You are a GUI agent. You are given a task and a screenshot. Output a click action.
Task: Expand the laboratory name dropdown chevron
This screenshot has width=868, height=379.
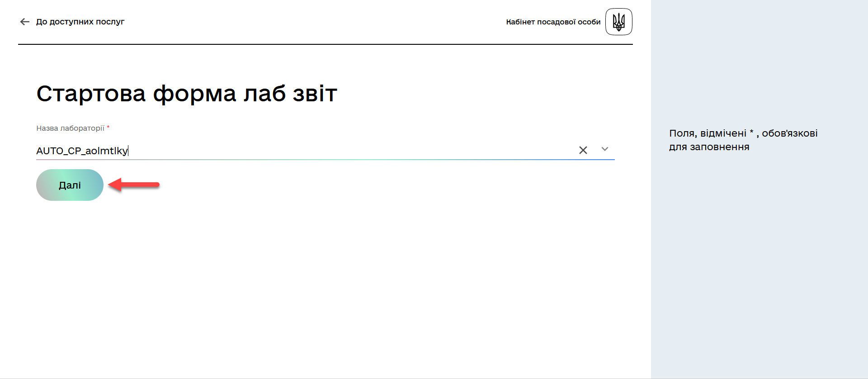[x=605, y=149]
